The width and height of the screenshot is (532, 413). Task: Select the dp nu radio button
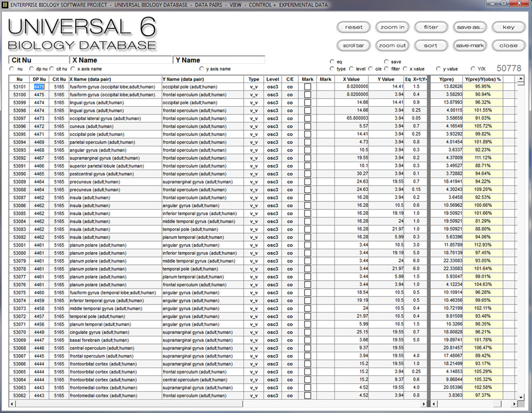coord(31,69)
